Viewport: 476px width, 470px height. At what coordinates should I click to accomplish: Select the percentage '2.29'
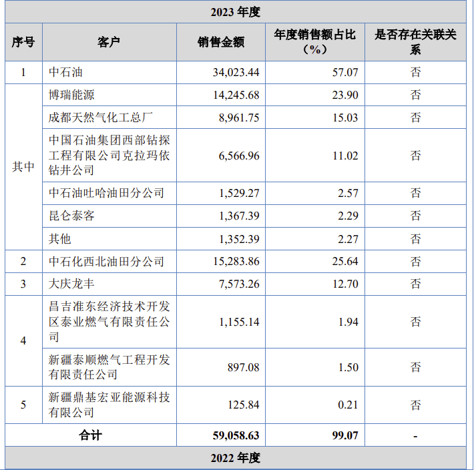[348, 216]
